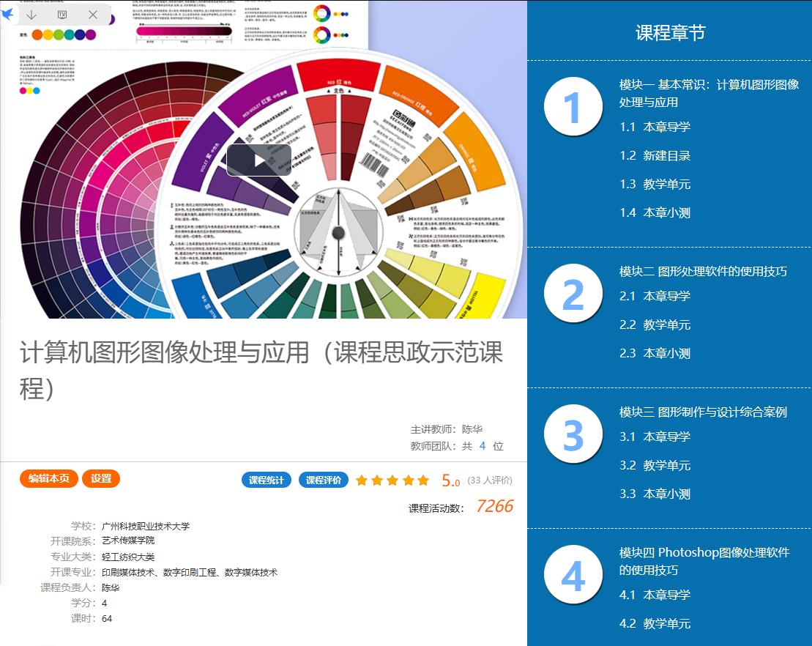Click the teacher team count 4

(x=483, y=446)
